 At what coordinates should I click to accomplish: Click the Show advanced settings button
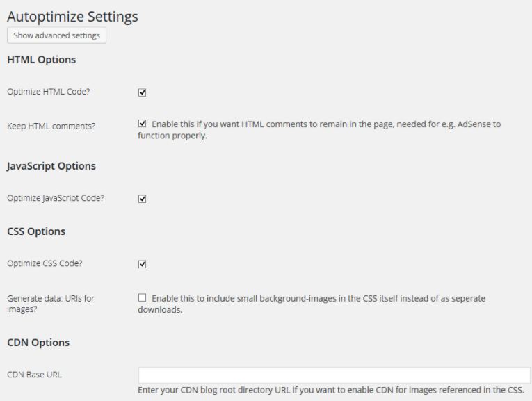(x=56, y=35)
